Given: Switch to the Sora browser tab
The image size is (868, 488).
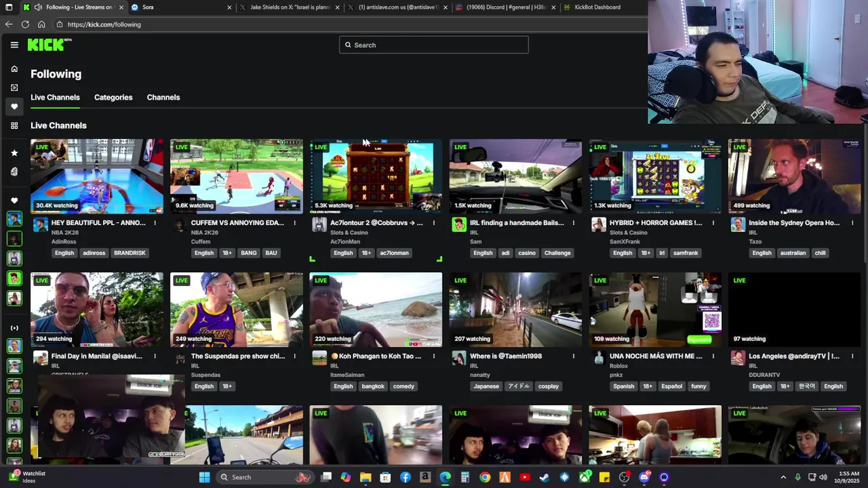Looking at the screenshot, I should point(180,7).
